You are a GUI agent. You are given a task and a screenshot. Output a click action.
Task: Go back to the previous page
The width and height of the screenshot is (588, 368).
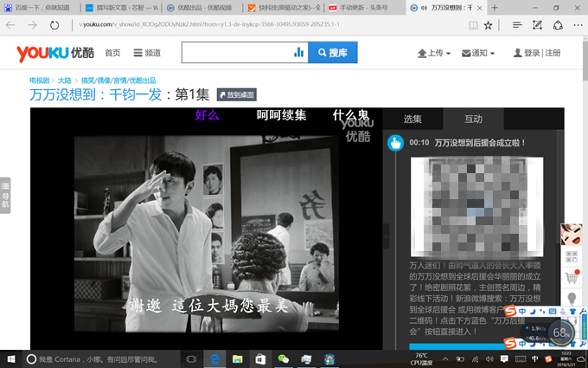pyautogui.click(x=10, y=25)
